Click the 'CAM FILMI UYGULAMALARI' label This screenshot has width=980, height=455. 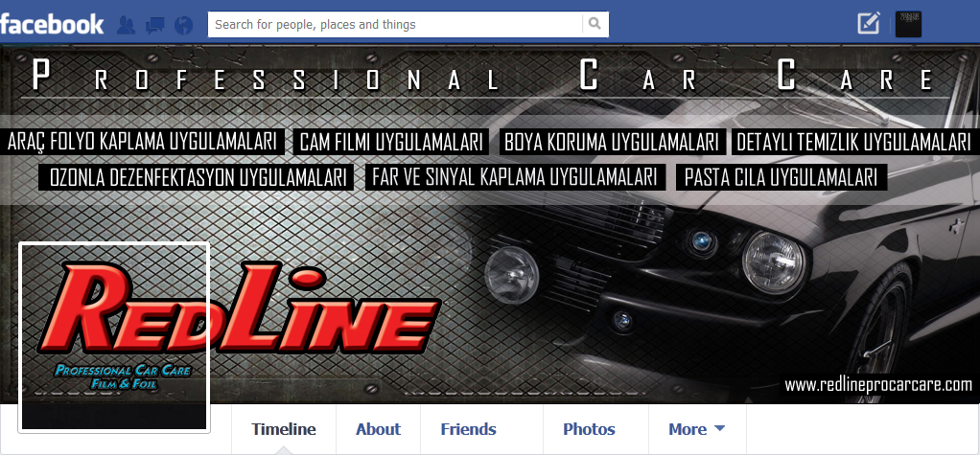391,143
